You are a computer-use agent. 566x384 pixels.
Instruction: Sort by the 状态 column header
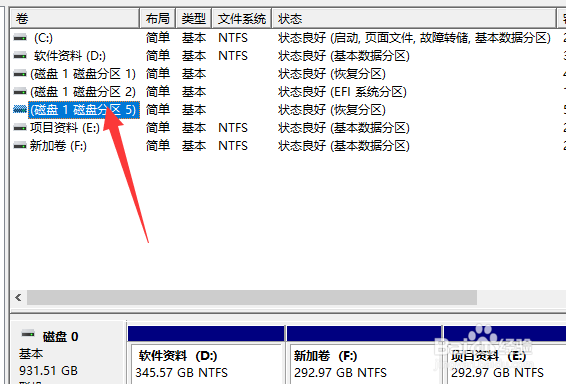point(414,18)
